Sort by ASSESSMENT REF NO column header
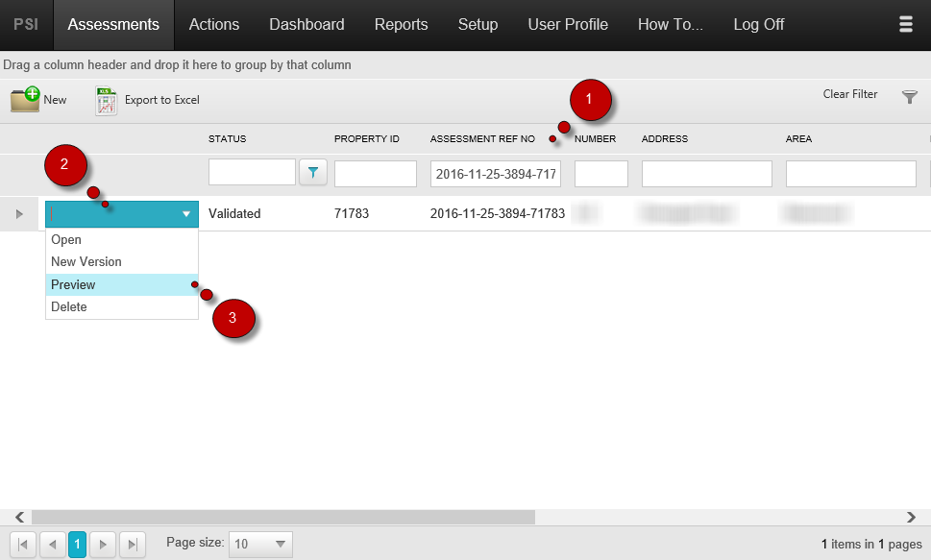Image resolution: width=931 pixels, height=560 pixels. [x=482, y=139]
